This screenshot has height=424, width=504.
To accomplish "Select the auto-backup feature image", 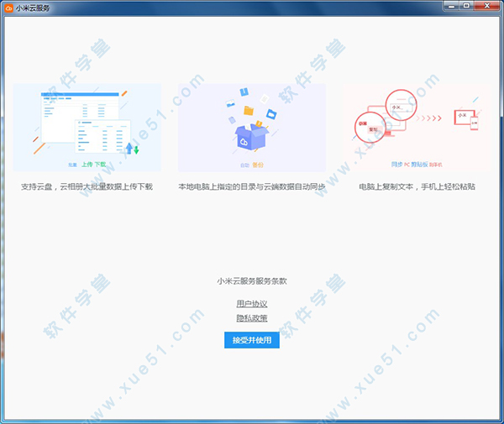I will click(x=252, y=128).
